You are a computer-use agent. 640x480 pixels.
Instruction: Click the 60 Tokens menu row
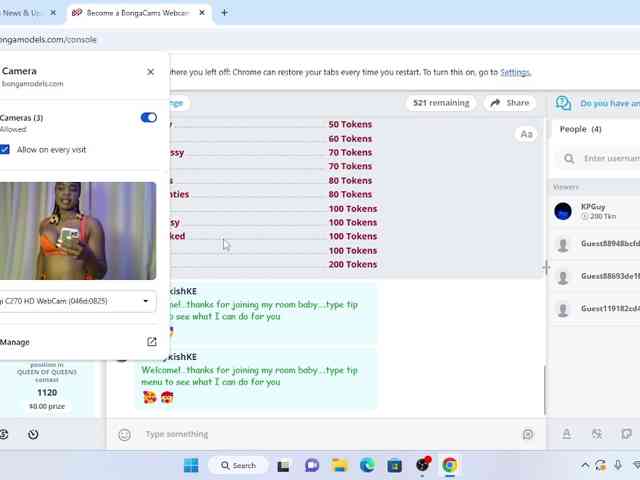coord(269,139)
